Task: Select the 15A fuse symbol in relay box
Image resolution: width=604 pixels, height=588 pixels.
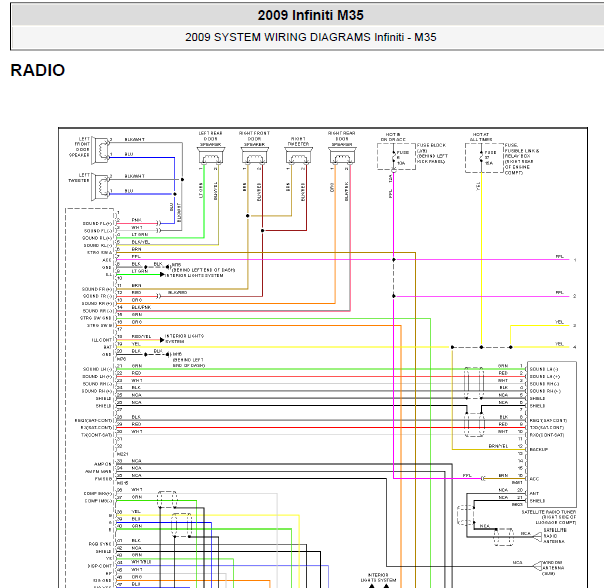Action: click(x=481, y=157)
